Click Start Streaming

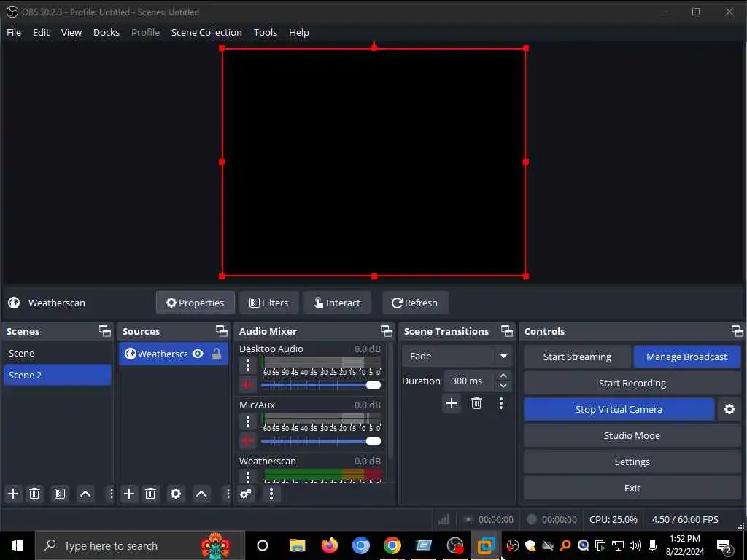point(578,357)
